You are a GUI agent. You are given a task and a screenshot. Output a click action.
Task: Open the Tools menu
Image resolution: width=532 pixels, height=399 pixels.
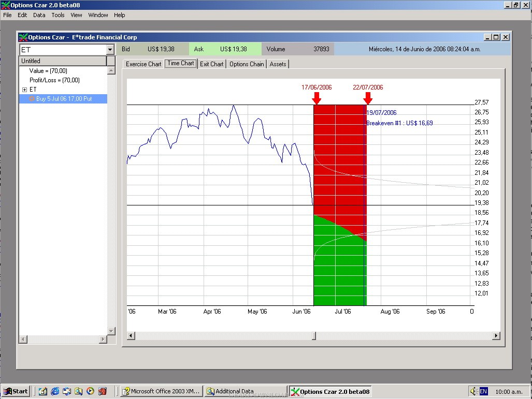click(58, 15)
